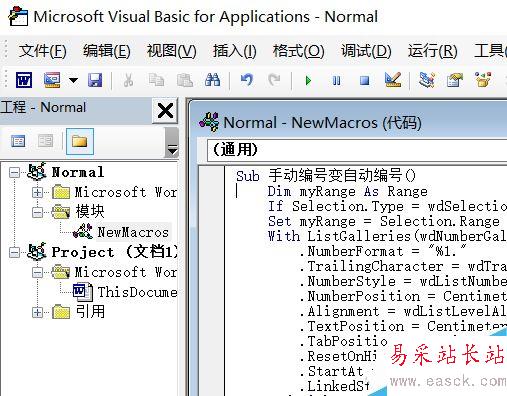Click the Reset stop square icon

tap(365, 80)
